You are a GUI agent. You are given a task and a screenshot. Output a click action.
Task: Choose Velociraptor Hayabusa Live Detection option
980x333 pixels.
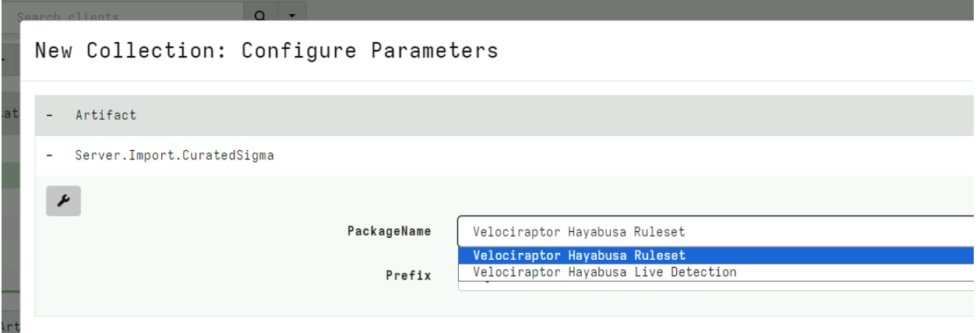(x=604, y=272)
